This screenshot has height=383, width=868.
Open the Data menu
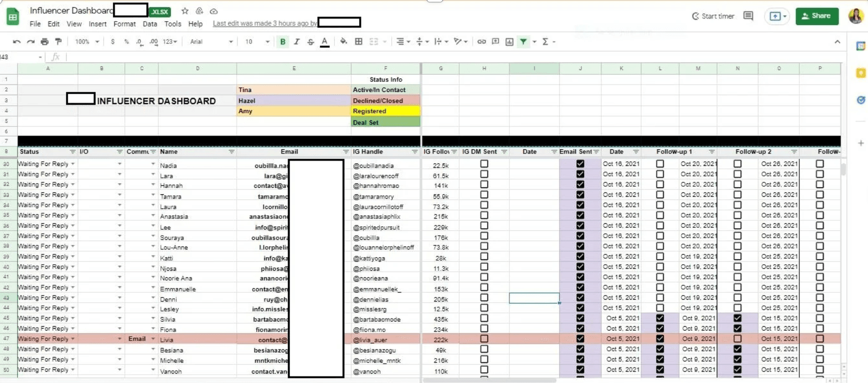[x=150, y=24]
